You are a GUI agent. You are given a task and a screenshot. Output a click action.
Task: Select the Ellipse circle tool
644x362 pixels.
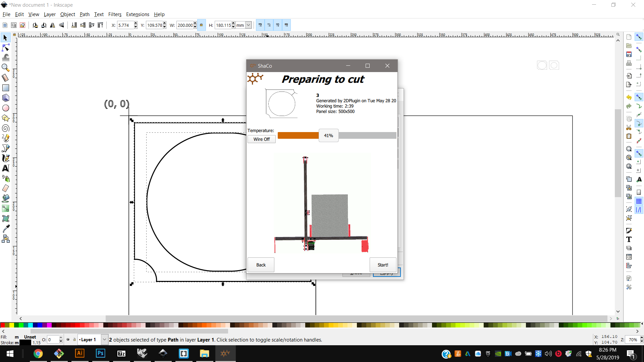(5, 108)
